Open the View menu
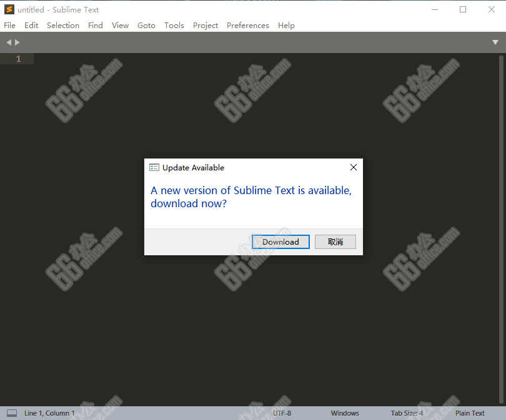Image resolution: width=506 pixels, height=420 pixels. coord(120,26)
